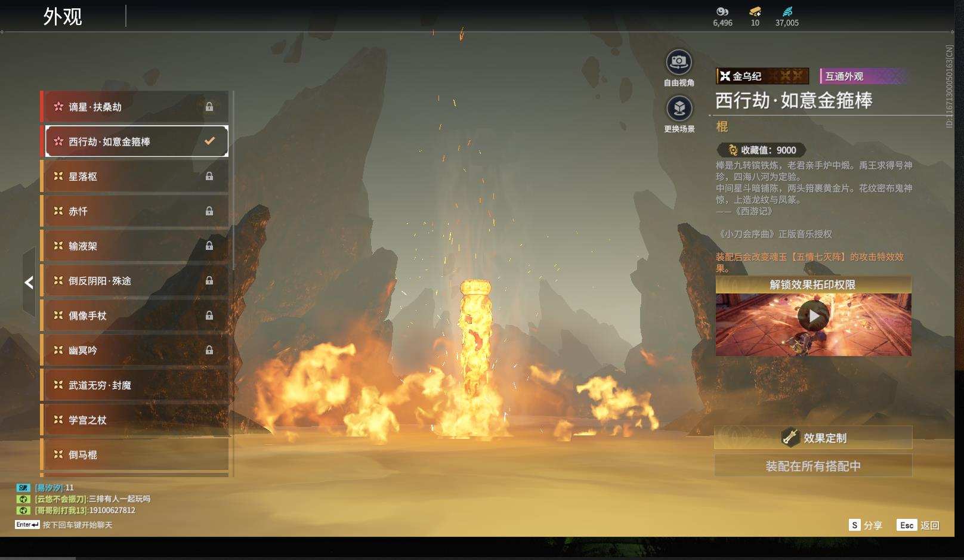
Task: Click the weapon type label 棍
Action: [722, 126]
